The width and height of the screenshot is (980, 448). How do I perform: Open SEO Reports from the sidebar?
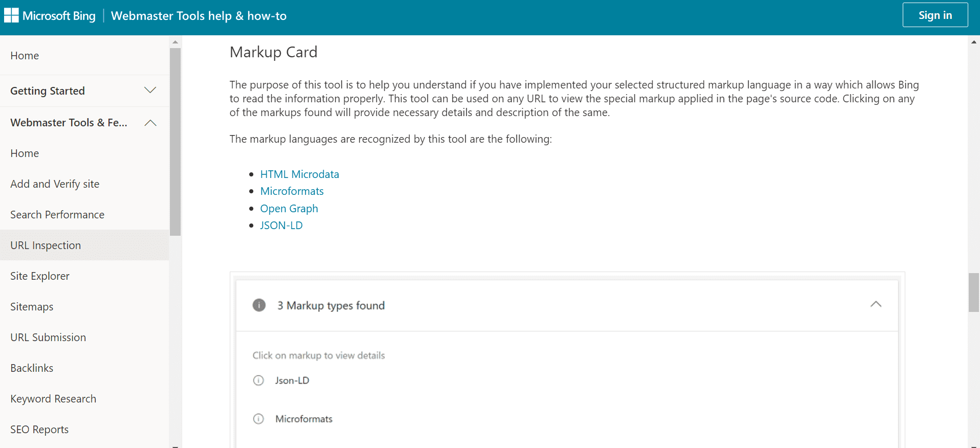(39, 429)
